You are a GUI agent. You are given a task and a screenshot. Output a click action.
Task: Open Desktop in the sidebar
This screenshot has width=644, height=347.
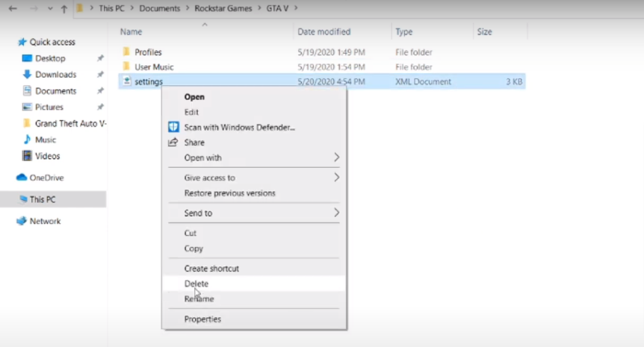[x=50, y=58]
